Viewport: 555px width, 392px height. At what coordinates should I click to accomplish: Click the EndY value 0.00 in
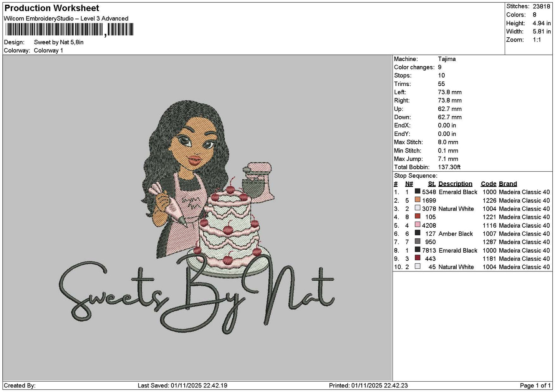tap(447, 134)
